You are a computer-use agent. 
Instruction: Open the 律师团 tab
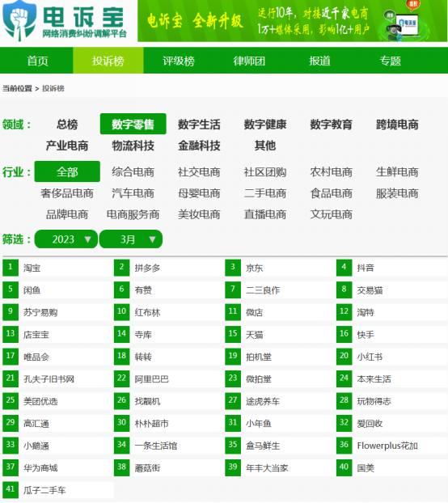(249, 61)
